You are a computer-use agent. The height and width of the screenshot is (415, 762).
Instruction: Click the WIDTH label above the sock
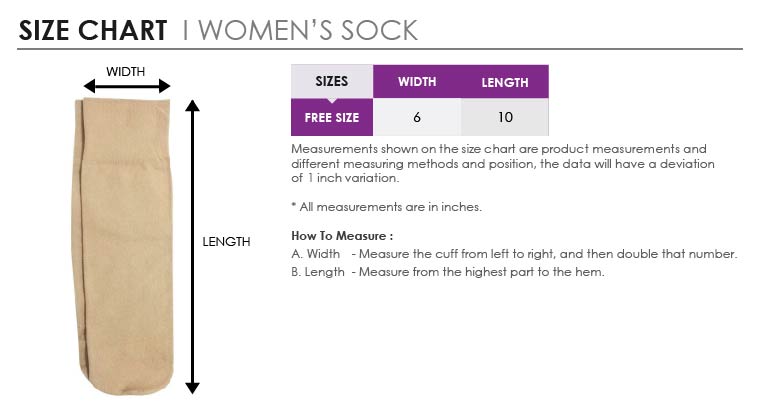tap(126, 71)
